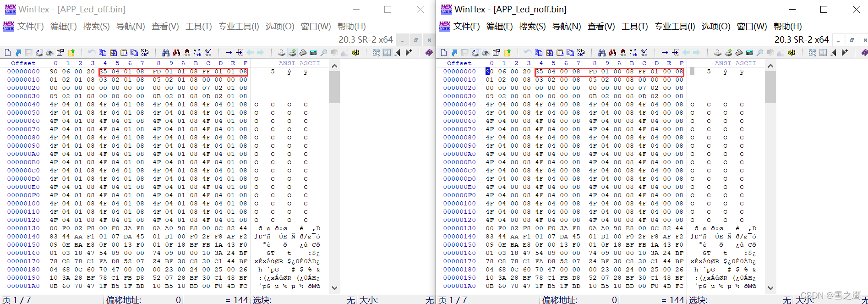Click Clone Disk icon in APP_Led_noff.bin window
This screenshot has height=304, width=868.
pos(729,53)
